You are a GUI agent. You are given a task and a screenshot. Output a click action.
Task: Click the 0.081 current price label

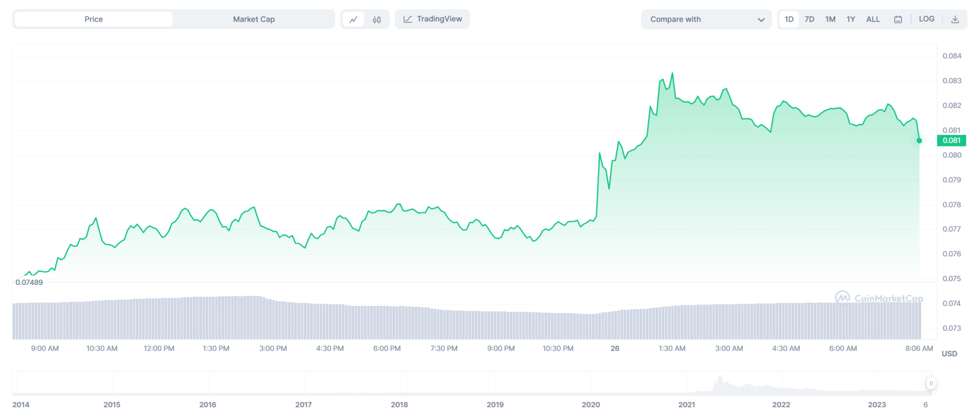point(952,140)
